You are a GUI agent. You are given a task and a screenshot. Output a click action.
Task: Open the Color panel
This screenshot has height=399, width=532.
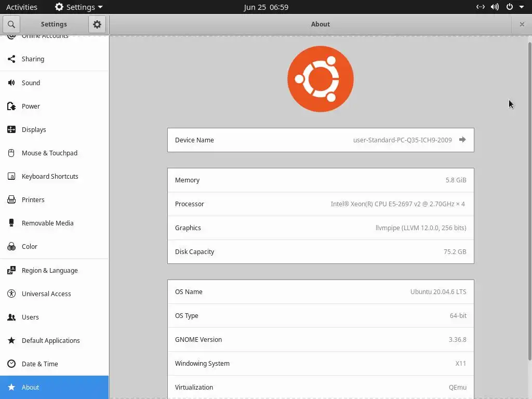pyautogui.click(x=54, y=246)
